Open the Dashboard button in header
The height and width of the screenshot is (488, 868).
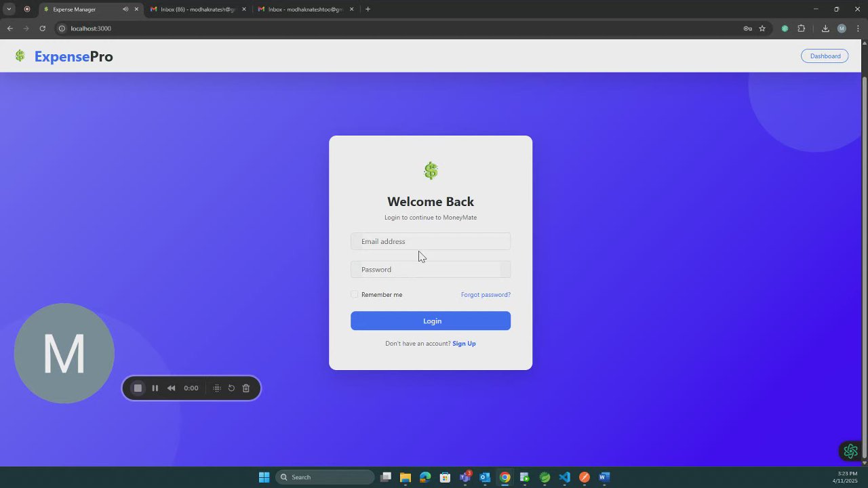pyautogui.click(x=825, y=56)
